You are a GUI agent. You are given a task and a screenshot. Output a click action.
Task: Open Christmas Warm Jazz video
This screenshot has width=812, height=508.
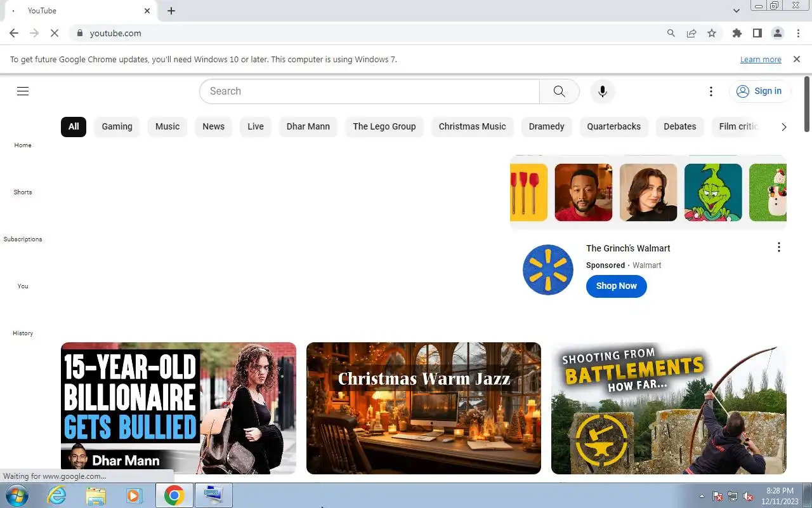(x=424, y=408)
